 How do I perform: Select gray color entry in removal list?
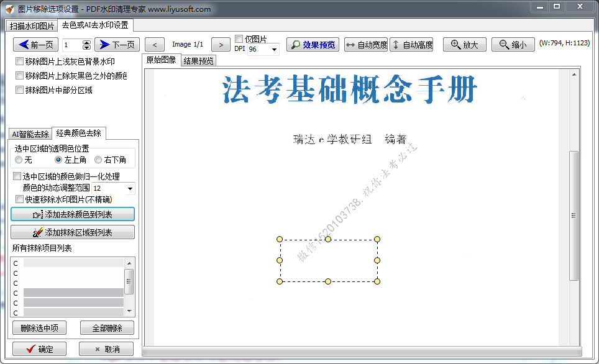point(73,293)
